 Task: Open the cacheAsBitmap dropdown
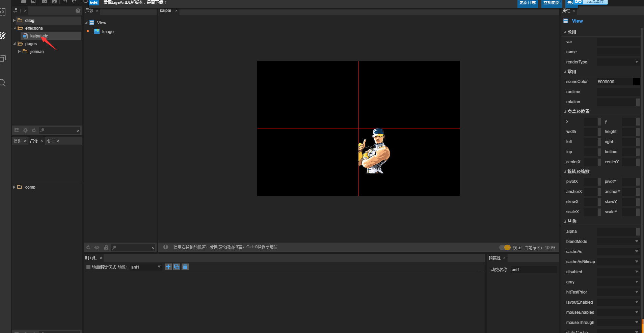(618, 262)
